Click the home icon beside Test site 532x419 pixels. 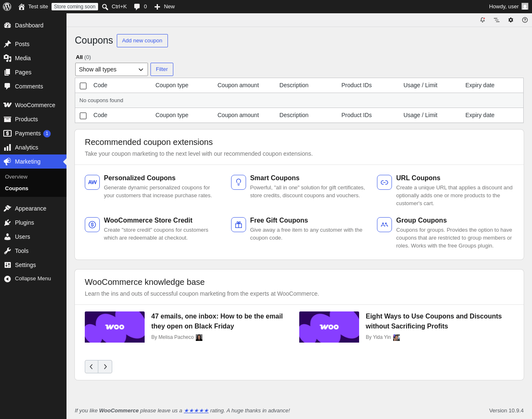[22, 7]
